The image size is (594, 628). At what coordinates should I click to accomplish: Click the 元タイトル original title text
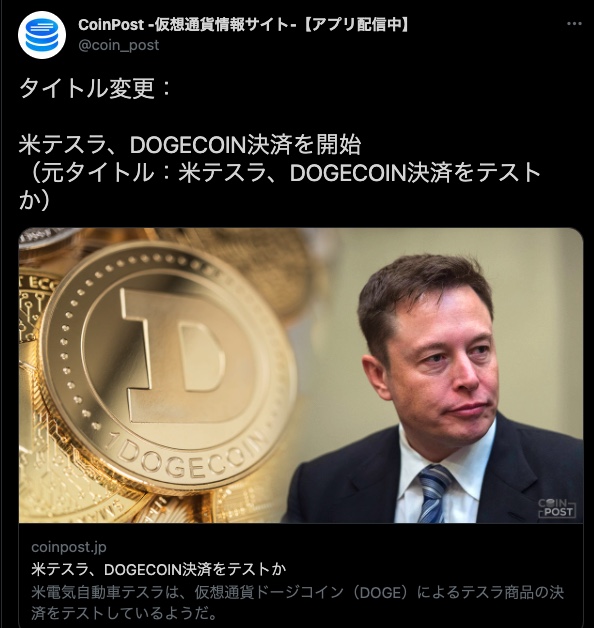(280, 187)
